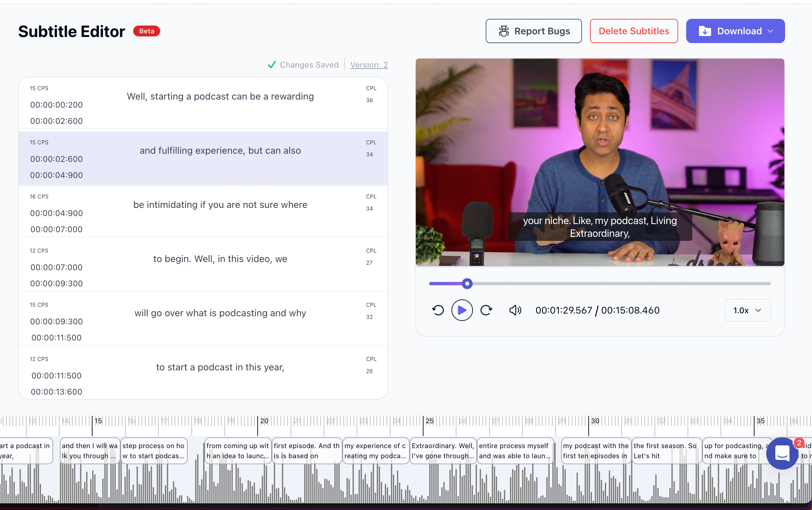Rewind using the counter-clockwise arrow icon
The image size is (812, 510).
438,310
